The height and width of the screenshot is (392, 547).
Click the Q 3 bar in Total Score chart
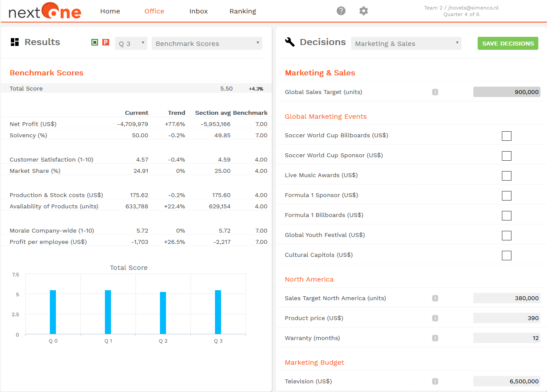pos(218,312)
